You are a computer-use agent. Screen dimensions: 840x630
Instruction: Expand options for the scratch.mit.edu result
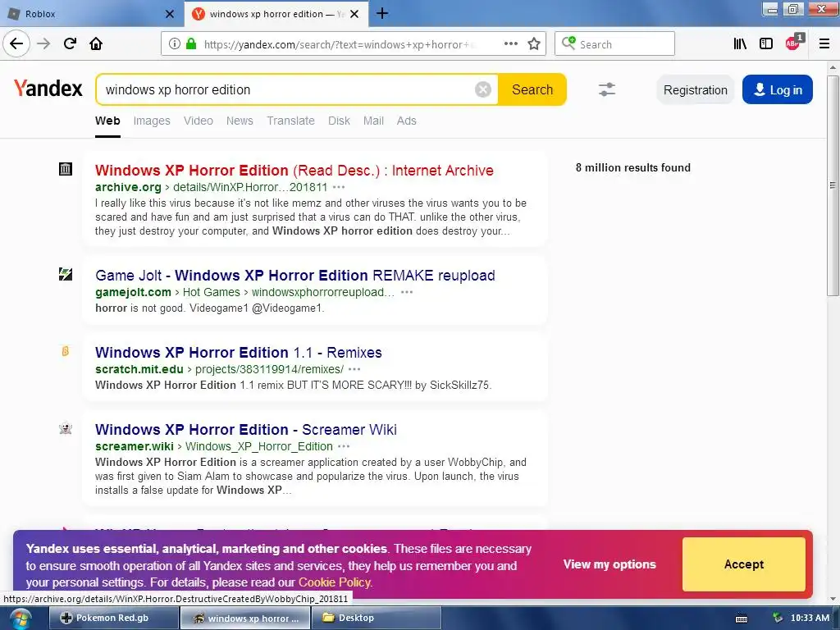coord(354,369)
